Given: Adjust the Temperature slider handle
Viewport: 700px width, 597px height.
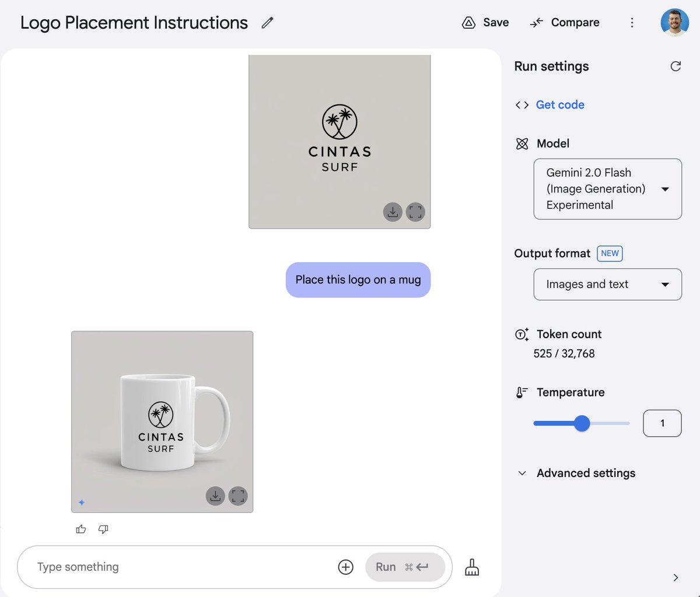Looking at the screenshot, I should point(582,423).
